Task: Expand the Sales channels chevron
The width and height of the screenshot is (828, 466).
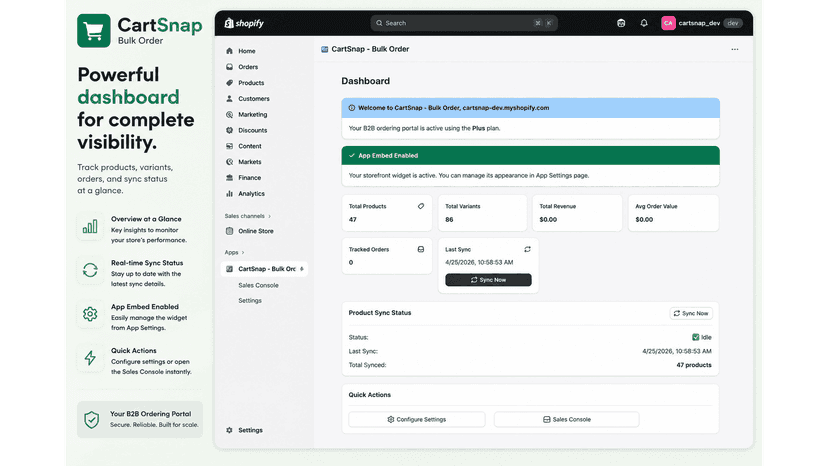Action: pos(269,216)
